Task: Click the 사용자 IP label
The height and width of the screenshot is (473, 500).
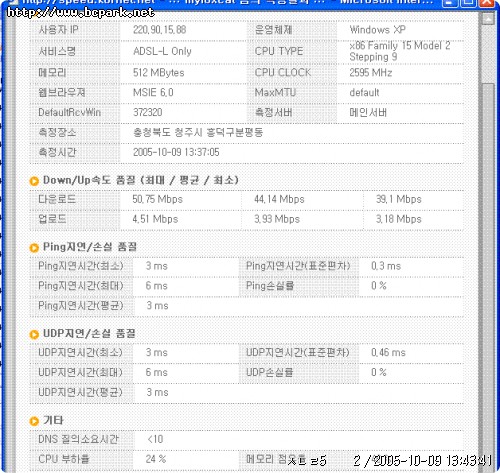Action: pyautogui.click(x=58, y=30)
